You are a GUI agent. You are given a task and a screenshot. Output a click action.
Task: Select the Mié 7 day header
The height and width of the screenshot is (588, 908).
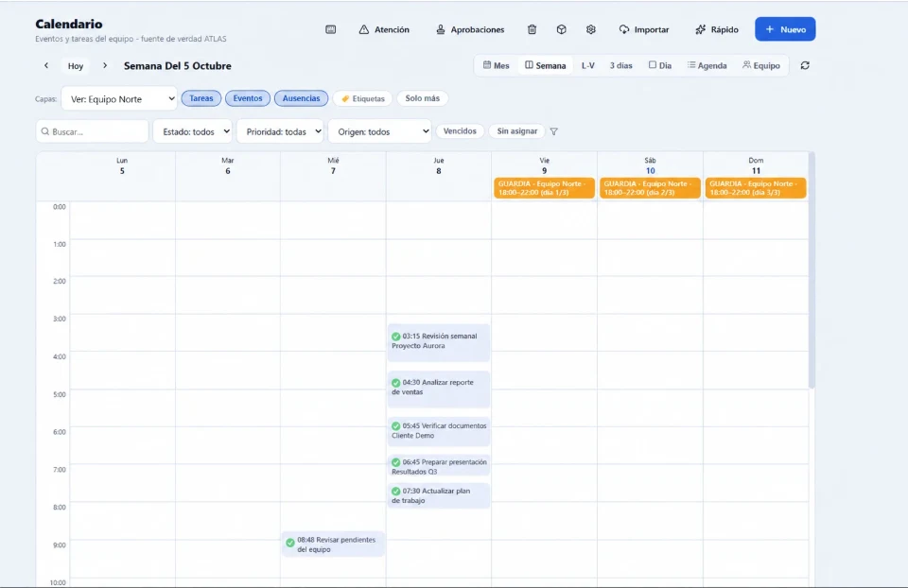click(333, 166)
